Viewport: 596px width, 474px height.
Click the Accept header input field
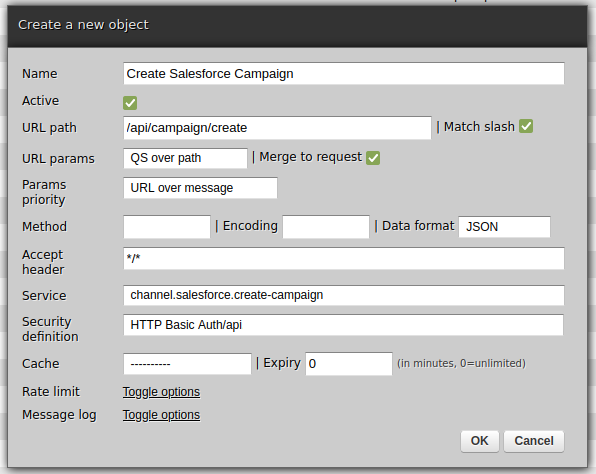[344, 258]
